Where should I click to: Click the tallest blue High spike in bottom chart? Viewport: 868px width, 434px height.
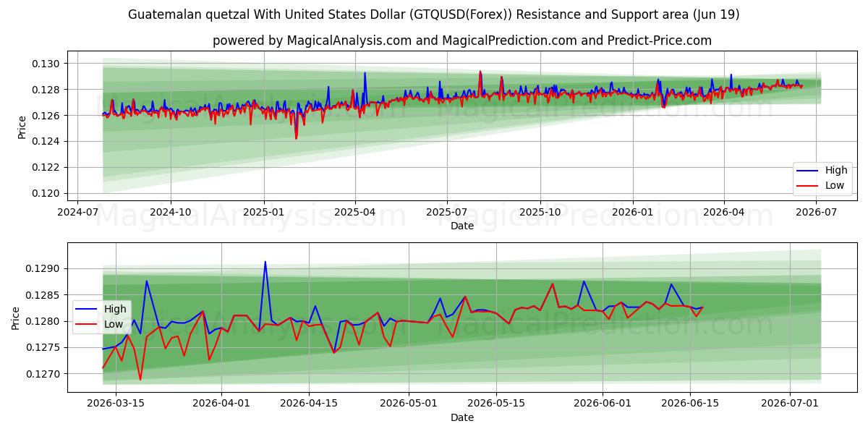click(x=265, y=262)
